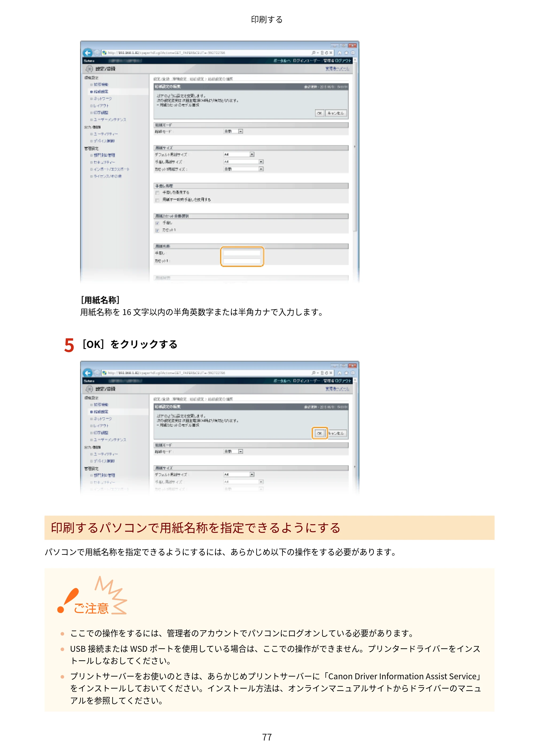Enable the 手差しを優先する checkbox

157,193
